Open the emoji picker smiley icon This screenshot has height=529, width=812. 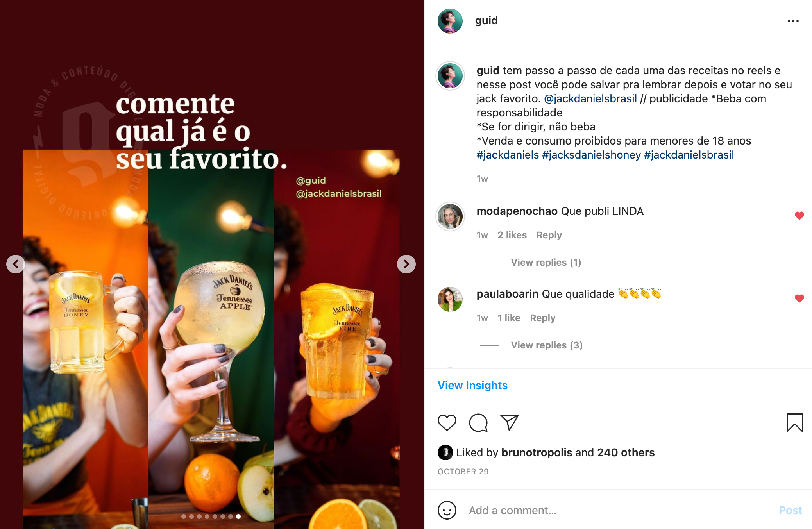(447, 510)
